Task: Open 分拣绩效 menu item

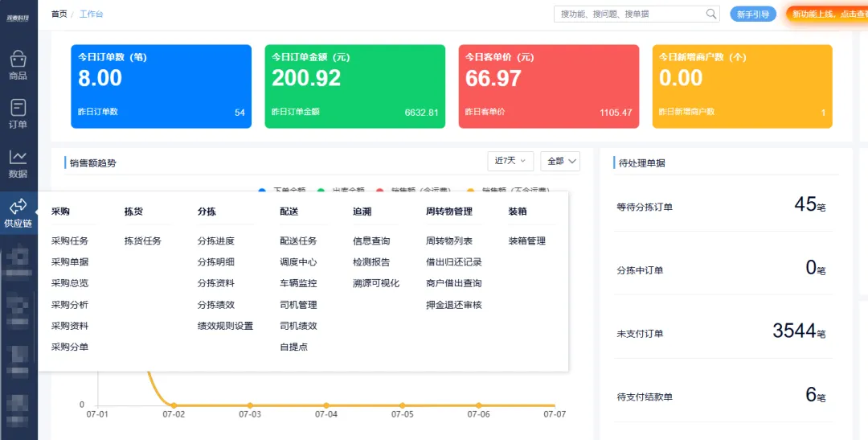Action: point(216,305)
